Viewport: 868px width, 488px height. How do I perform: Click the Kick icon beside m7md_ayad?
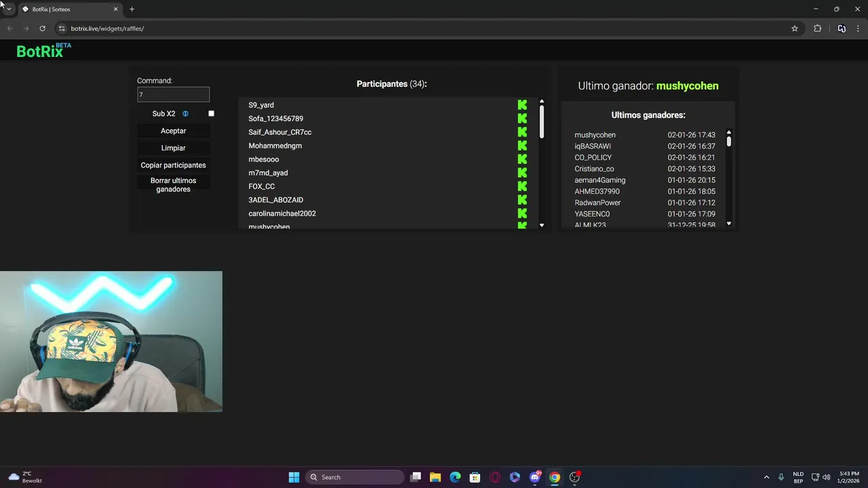pyautogui.click(x=522, y=173)
